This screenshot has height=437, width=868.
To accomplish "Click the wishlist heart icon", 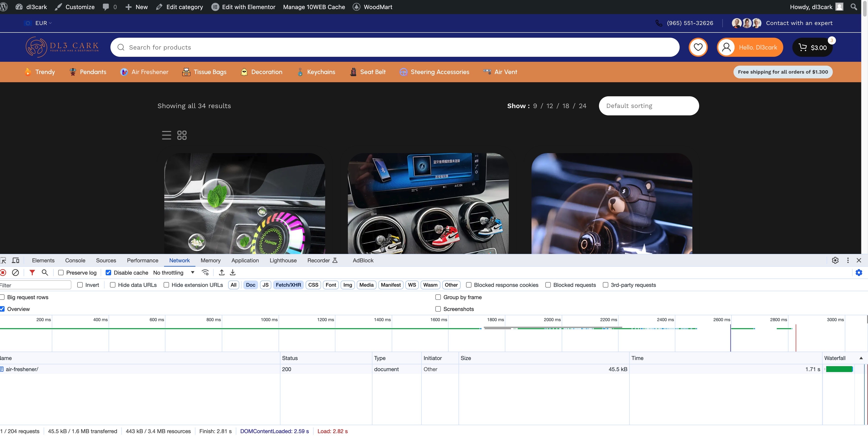I will click(698, 47).
